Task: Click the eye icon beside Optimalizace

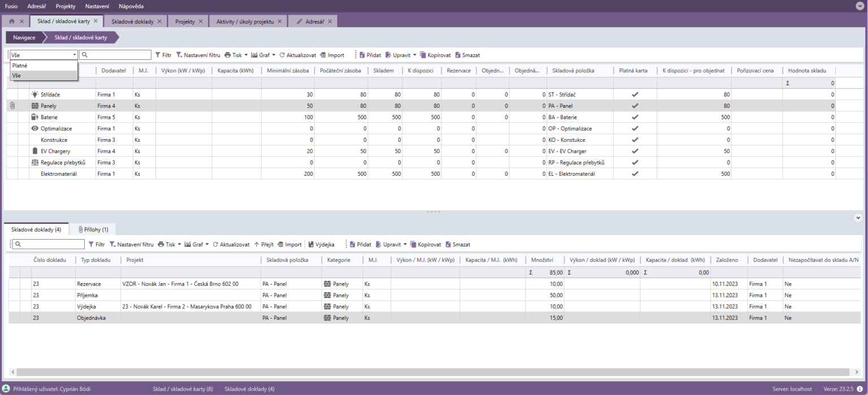Action: pyautogui.click(x=35, y=128)
